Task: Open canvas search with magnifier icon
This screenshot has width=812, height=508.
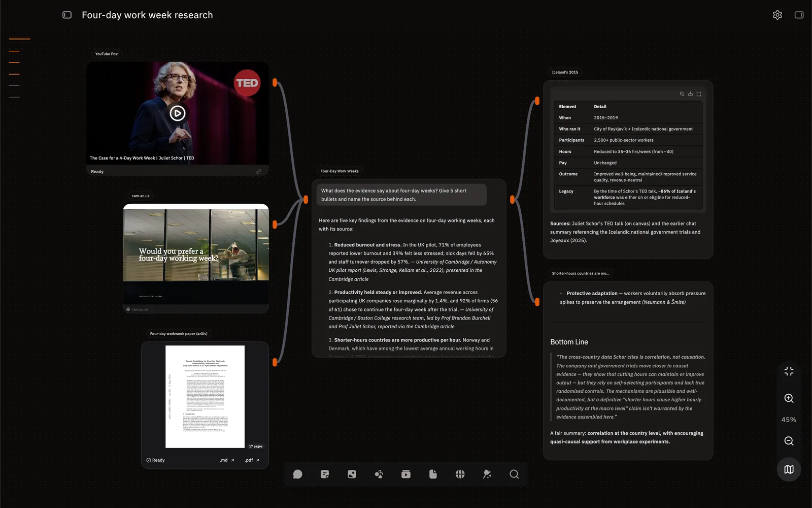Action: (x=514, y=474)
